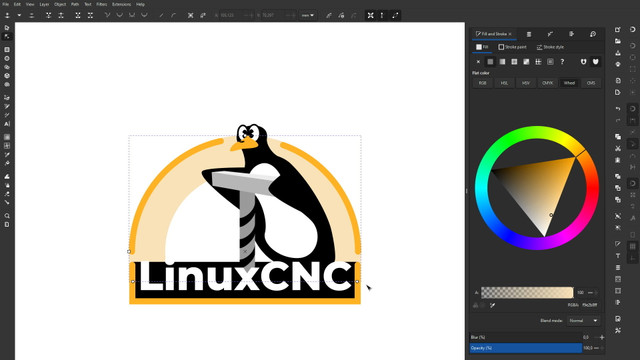Select the Gradient tool in toolbox
The height and width of the screenshot is (360, 640).
[x=7, y=137]
